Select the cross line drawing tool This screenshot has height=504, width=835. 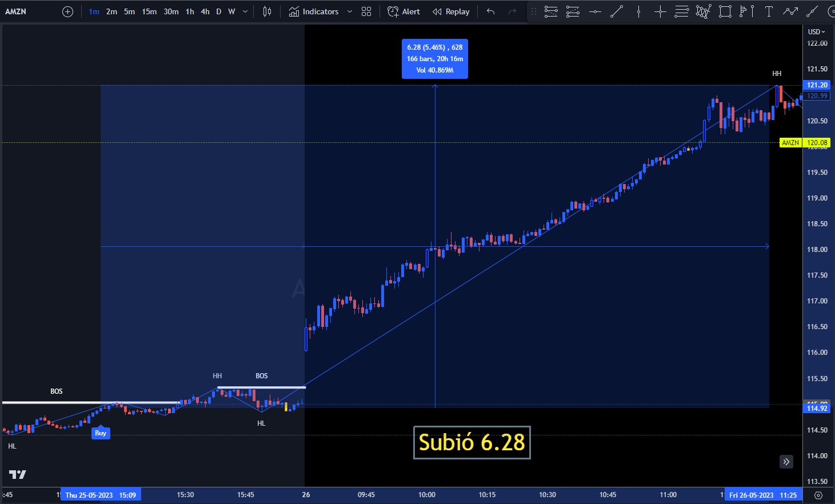click(660, 11)
